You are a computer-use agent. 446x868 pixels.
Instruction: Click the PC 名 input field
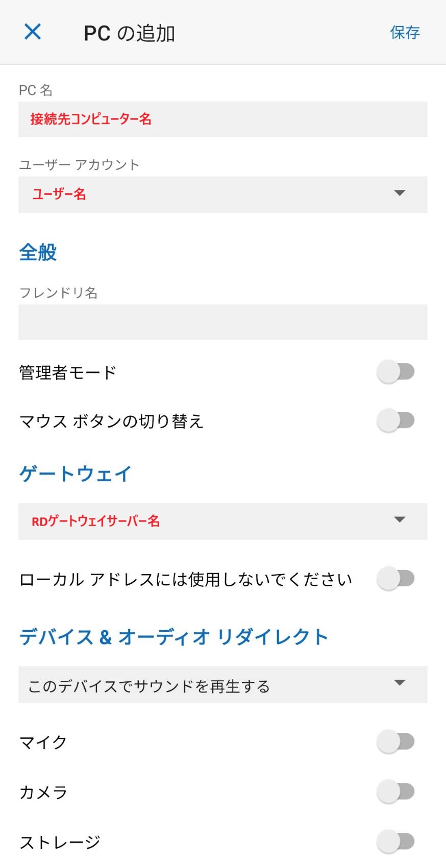pyautogui.click(x=222, y=119)
